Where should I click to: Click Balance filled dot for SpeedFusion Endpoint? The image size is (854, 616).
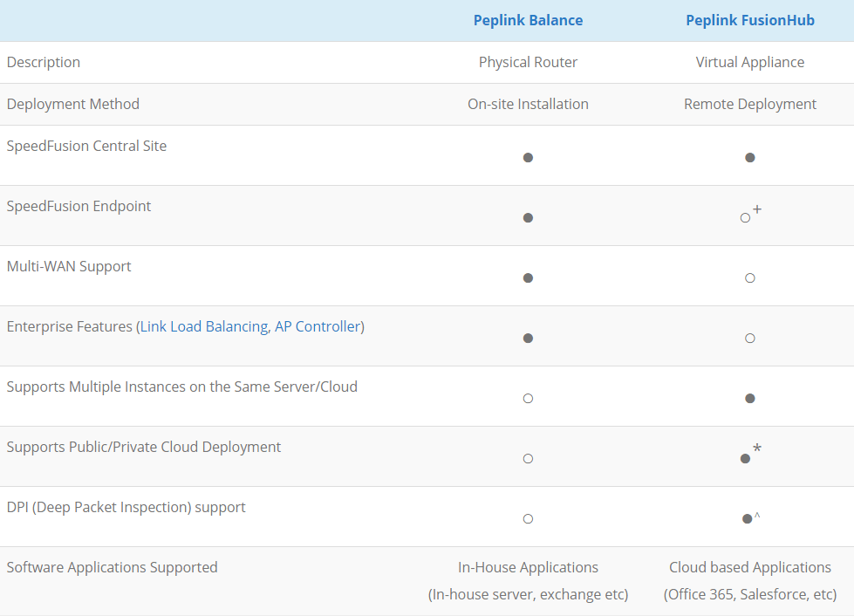tap(528, 218)
